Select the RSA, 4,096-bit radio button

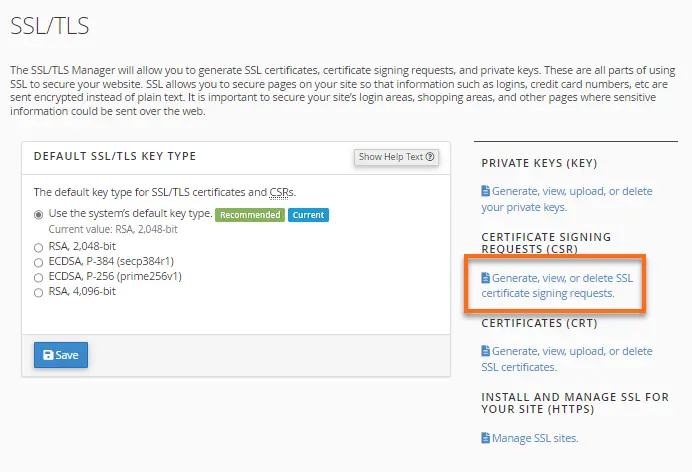pyautogui.click(x=39, y=292)
